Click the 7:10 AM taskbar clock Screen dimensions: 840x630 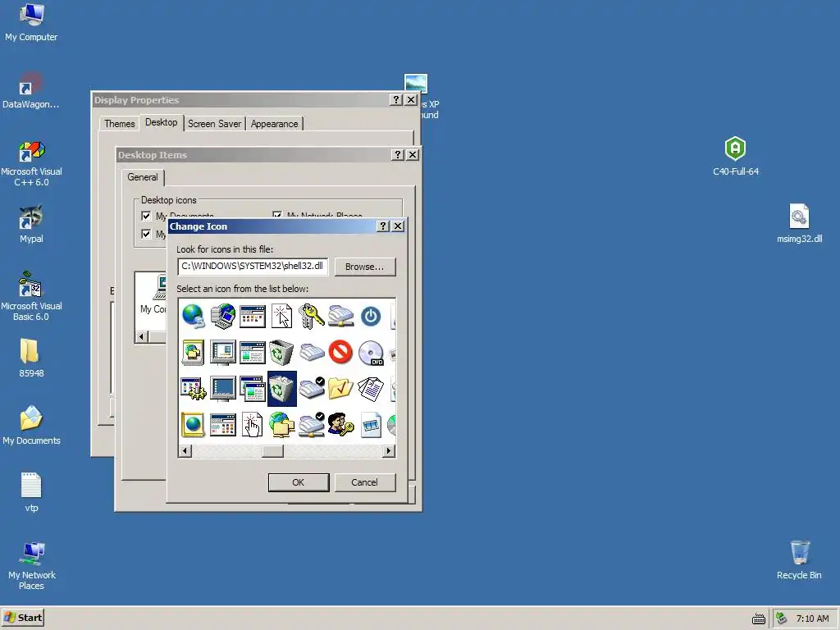pos(812,619)
